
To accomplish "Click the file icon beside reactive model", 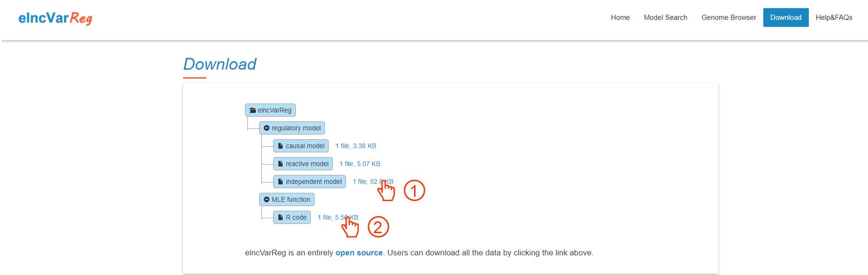I will [x=281, y=164].
